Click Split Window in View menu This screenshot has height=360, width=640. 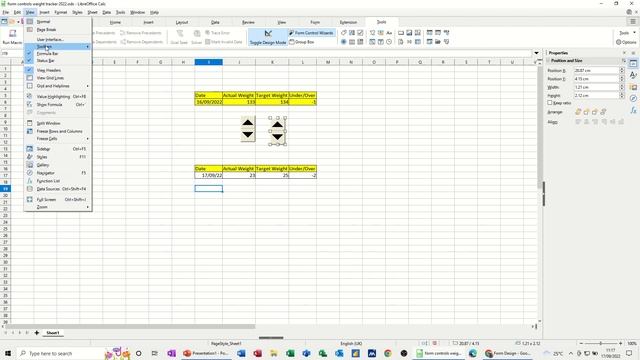(x=58, y=123)
